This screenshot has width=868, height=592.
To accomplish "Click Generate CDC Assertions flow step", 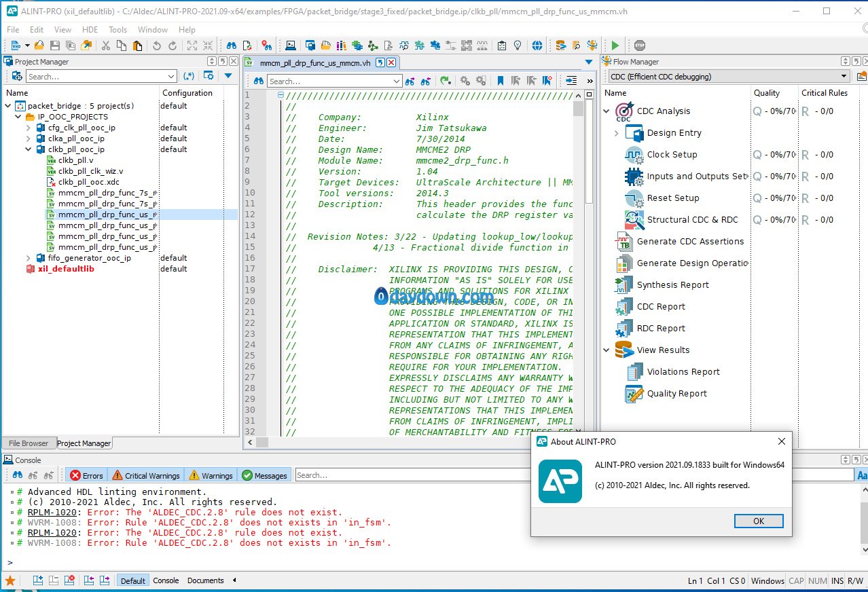I will 680,241.
